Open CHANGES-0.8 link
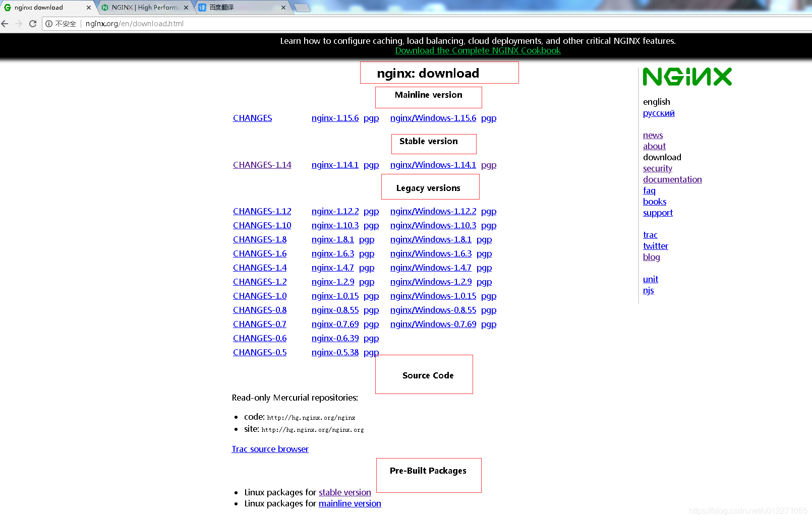This screenshot has width=812, height=520. click(x=260, y=310)
